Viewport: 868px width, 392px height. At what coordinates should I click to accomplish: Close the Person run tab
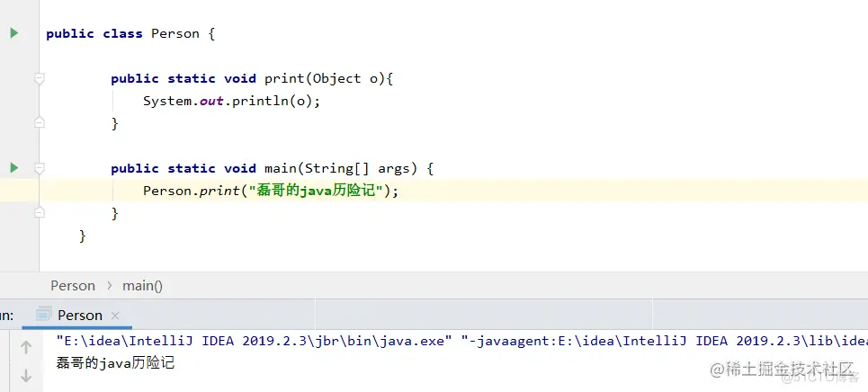point(115,316)
